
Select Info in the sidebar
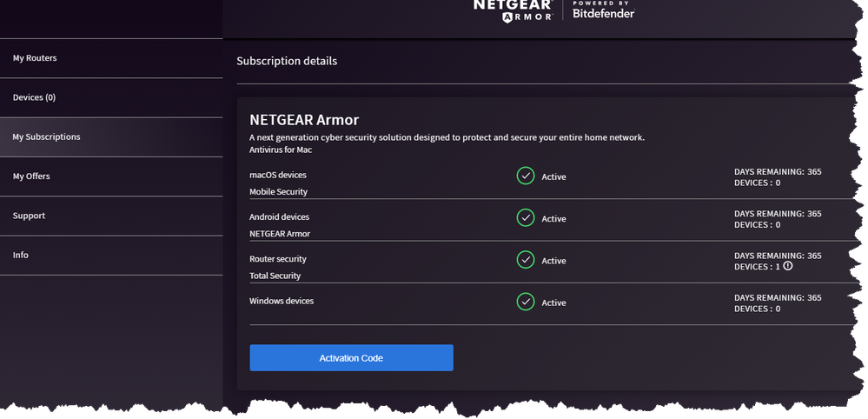pos(21,255)
